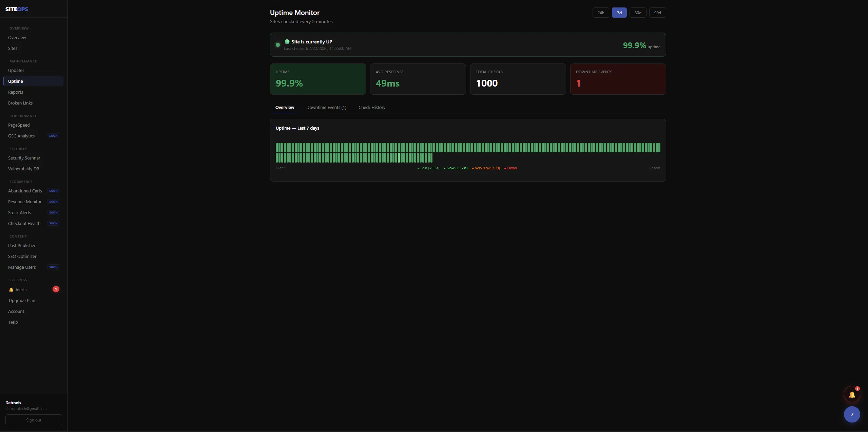Image resolution: width=868 pixels, height=432 pixels.
Task: Click the Down legend entry
Action: tap(510, 168)
